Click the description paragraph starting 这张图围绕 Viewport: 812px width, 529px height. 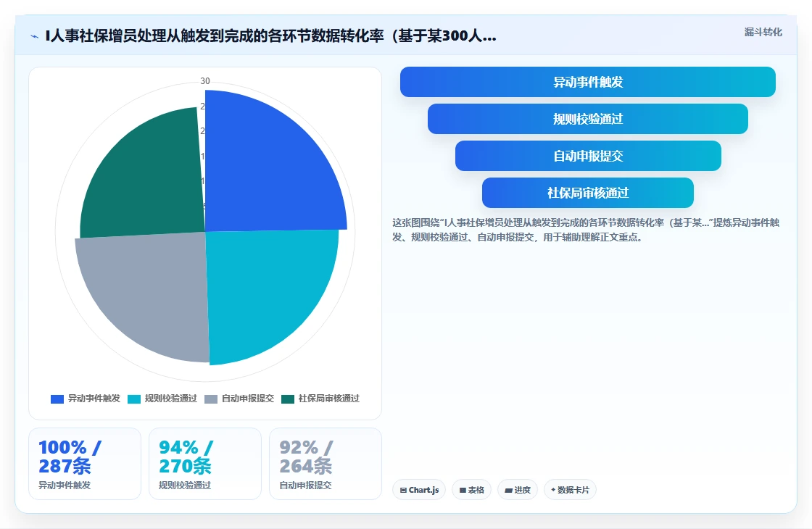pos(586,230)
